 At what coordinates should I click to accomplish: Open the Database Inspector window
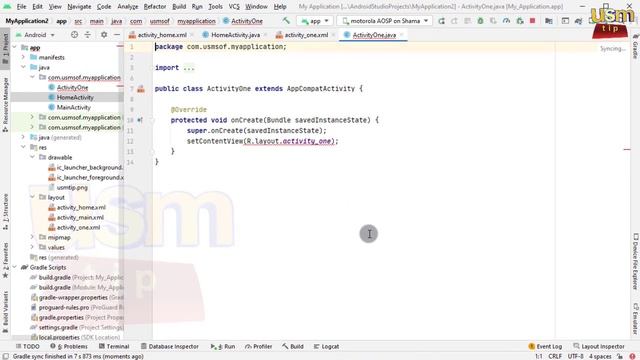point(169,346)
